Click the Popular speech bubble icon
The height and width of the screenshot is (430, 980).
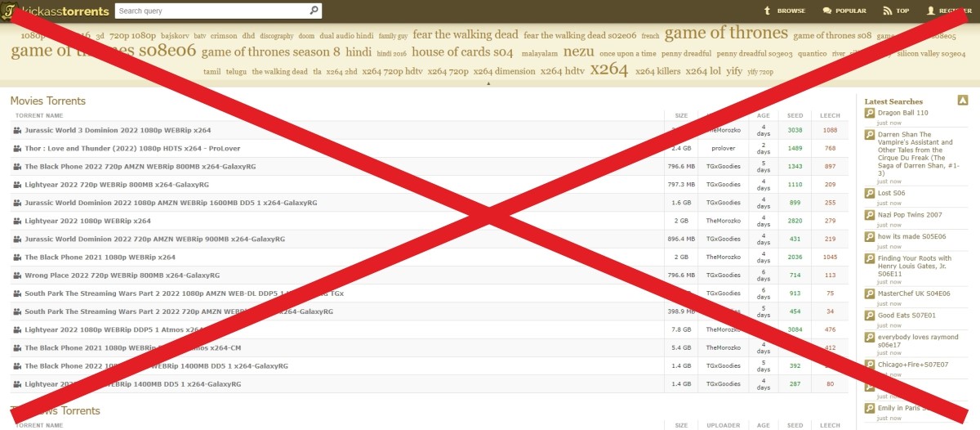827,11
